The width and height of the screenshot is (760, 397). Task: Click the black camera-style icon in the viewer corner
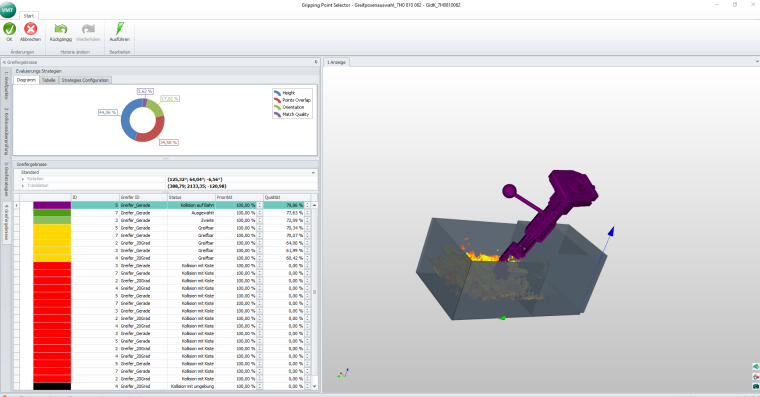[756, 386]
